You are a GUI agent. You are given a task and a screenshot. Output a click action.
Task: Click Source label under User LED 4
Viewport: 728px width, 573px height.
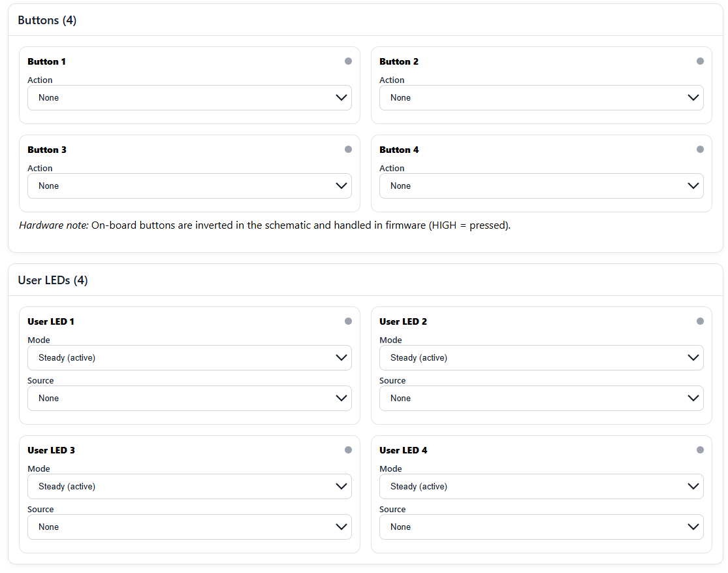tap(392, 510)
